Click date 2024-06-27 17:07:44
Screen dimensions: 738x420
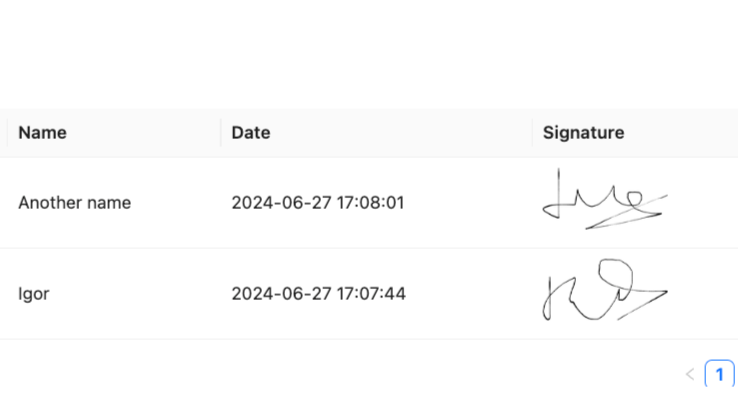[x=317, y=294]
